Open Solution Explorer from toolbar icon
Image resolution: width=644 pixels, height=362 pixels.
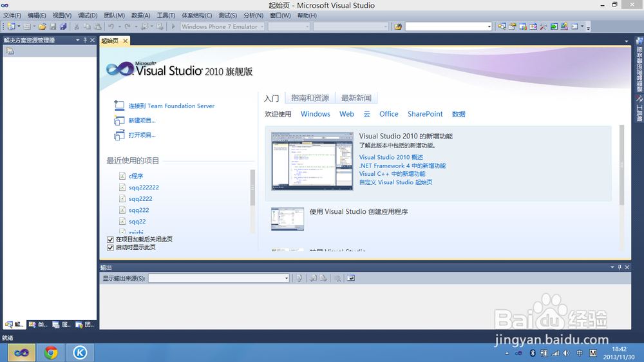[502, 26]
